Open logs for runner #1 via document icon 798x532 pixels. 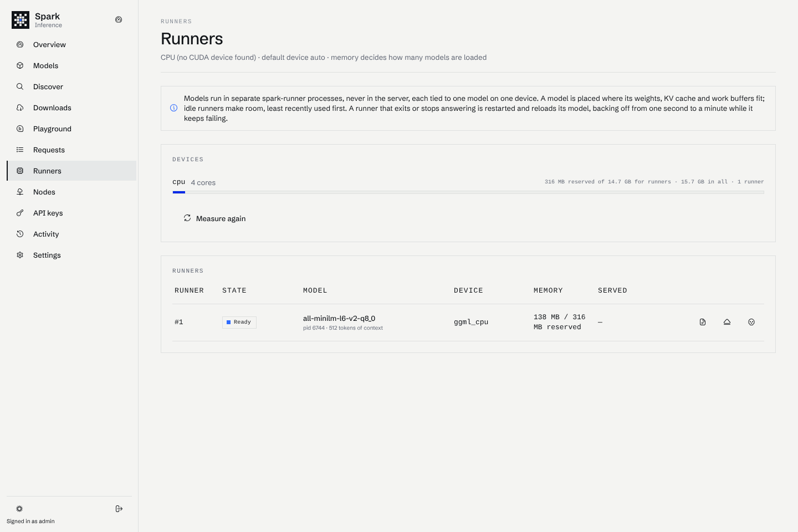tap(703, 322)
